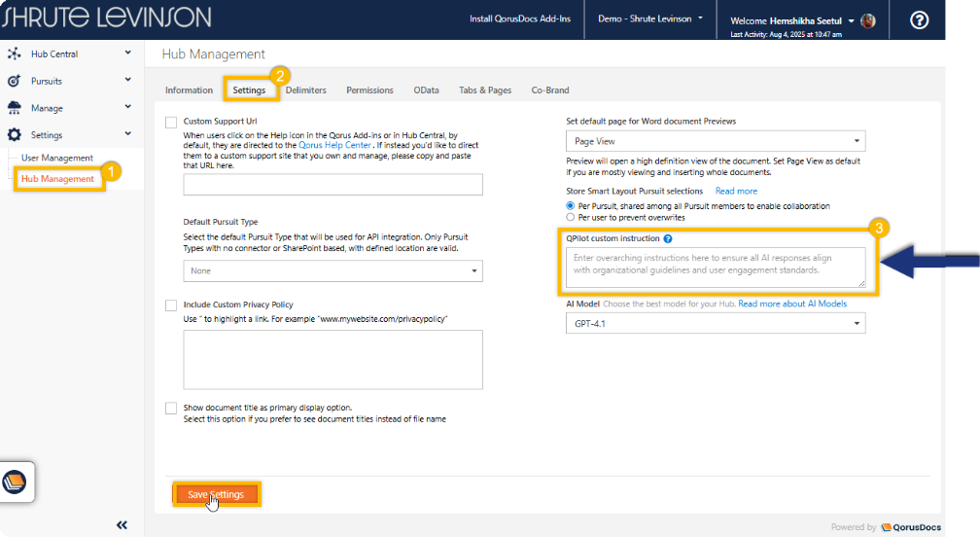
Task: Switch to the Permissions tab
Action: [369, 90]
